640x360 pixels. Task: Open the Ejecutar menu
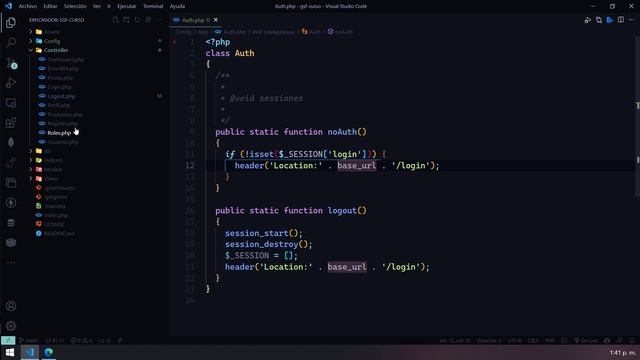(127, 6)
